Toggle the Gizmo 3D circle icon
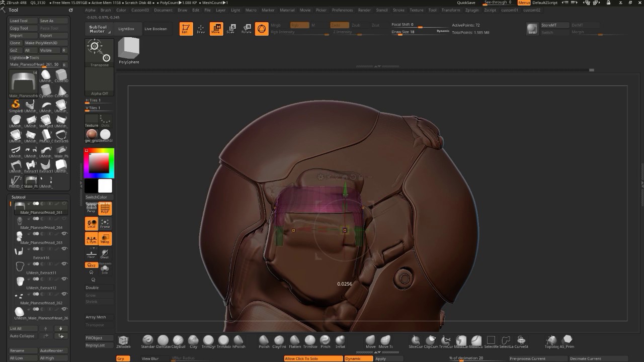This screenshot has width=644, height=362. [x=262, y=29]
